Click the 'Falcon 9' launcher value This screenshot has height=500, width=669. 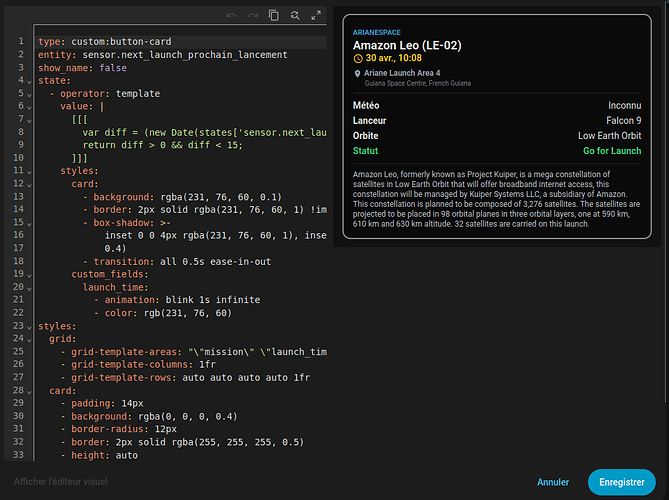coord(623,121)
